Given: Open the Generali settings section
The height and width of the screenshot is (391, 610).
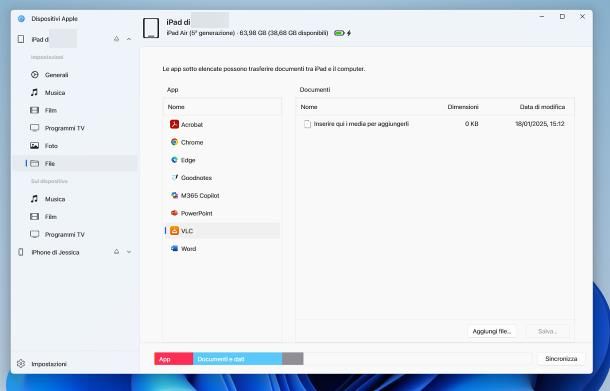Looking at the screenshot, I should pyautogui.click(x=76, y=75).
